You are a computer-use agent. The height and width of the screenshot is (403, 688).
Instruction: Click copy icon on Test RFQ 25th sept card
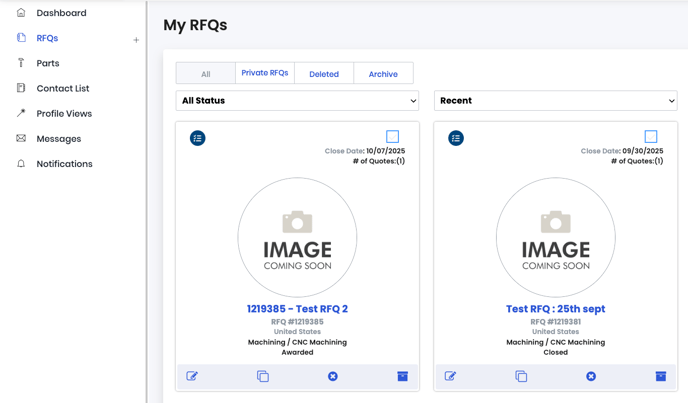[x=521, y=376]
